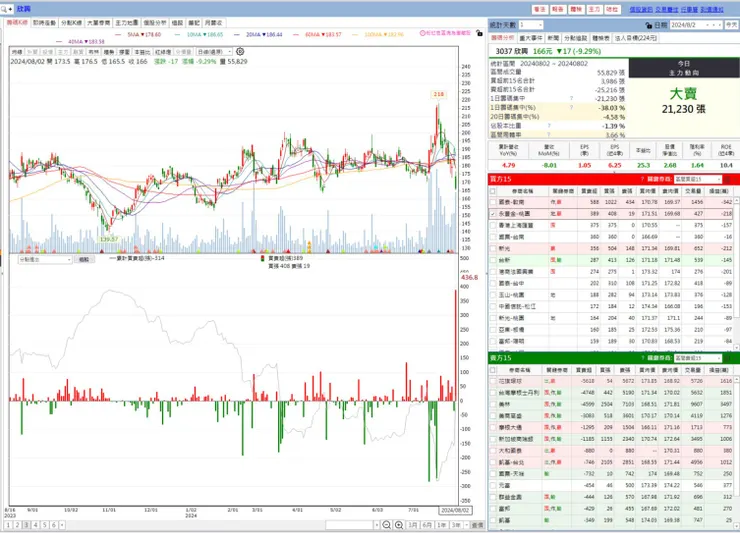The width and height of the screenshot is (740, 533).
Task: Check the 元富 seller row checkbox
Action: click(x=493, y=485)
